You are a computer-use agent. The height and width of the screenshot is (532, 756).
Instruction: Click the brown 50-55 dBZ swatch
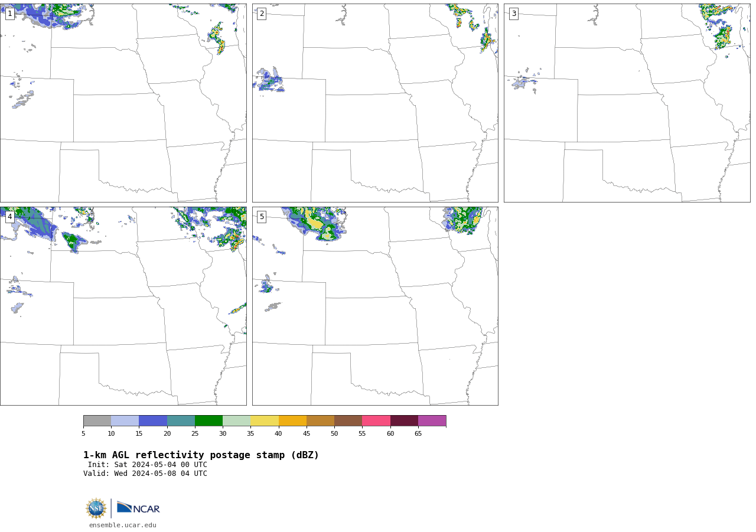point(348,421)
